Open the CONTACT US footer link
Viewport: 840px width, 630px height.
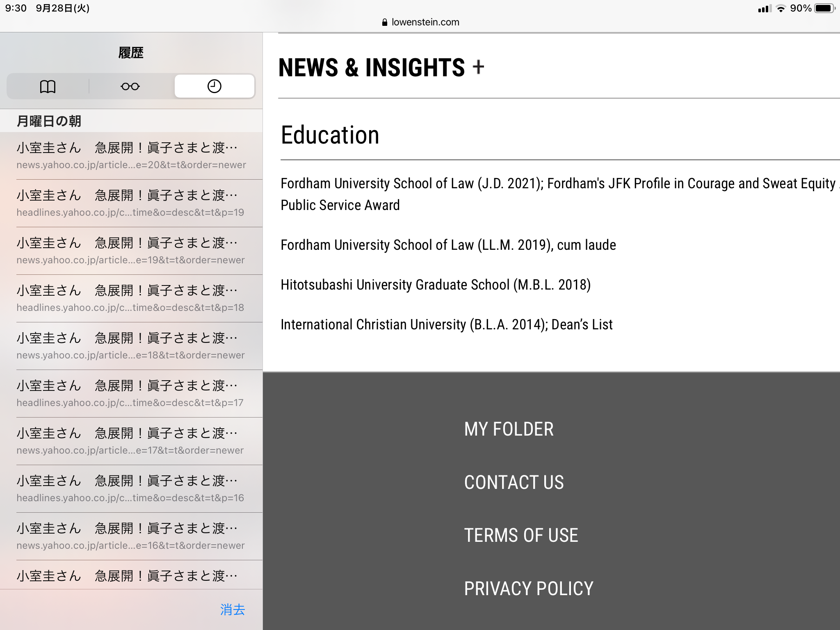pyautogui.click(x=514, y=482)
